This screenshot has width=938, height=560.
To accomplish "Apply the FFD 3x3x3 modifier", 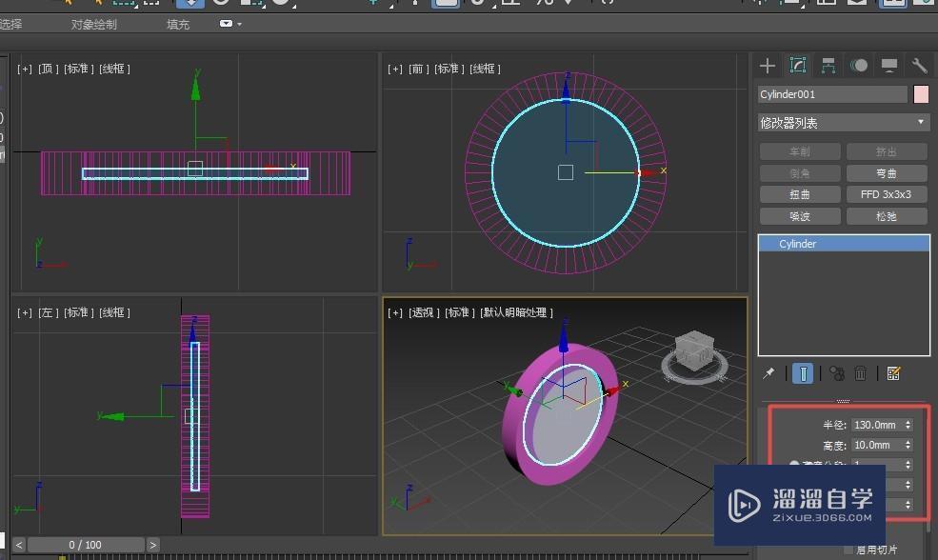I will (886, 193).
